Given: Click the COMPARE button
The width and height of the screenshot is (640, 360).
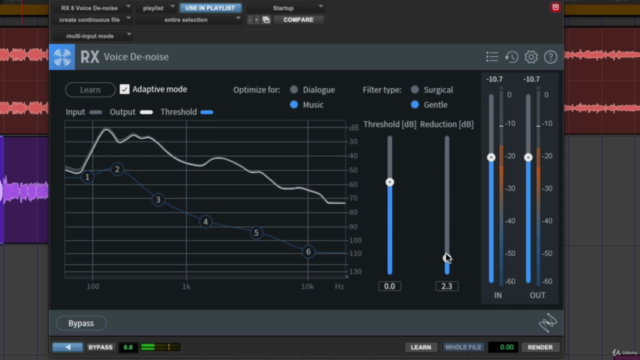Looking at the screenshot, I should [x=298, y=20].
